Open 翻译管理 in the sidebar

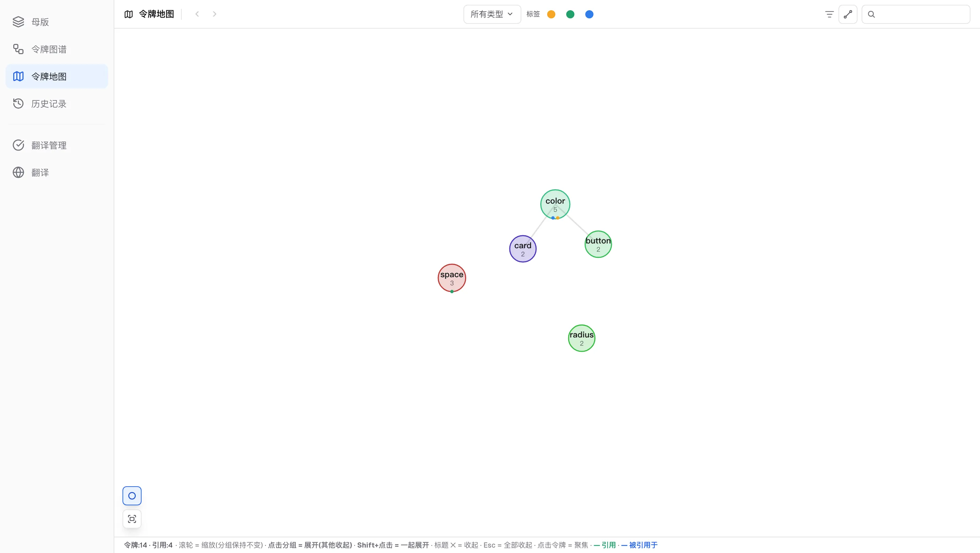point(57,145)
